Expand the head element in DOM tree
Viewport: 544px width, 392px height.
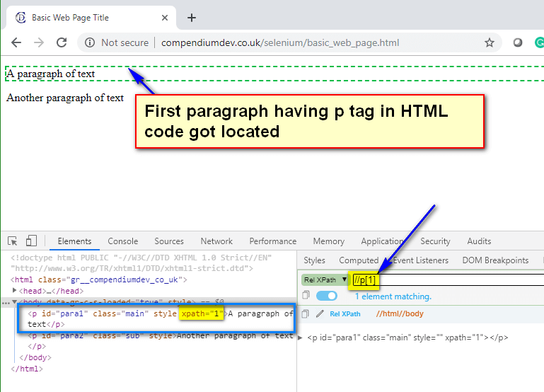point(14,290)
